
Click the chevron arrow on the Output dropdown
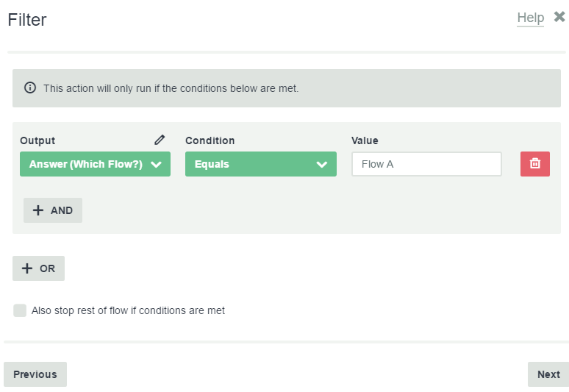[x=156, y=165]
